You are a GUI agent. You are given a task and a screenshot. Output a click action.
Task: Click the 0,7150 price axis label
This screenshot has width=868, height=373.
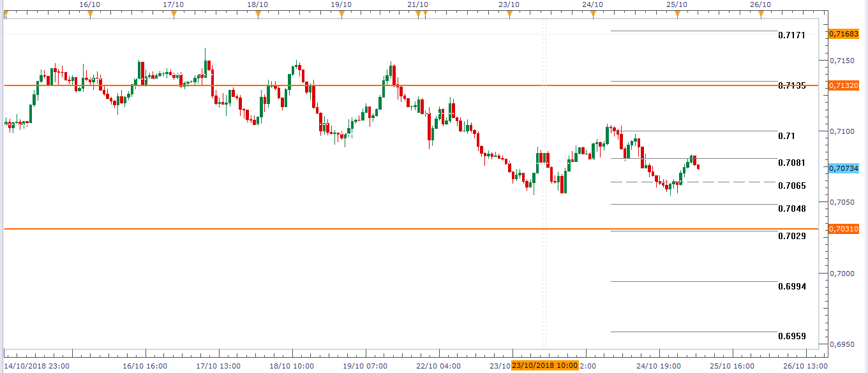point(842,61)
